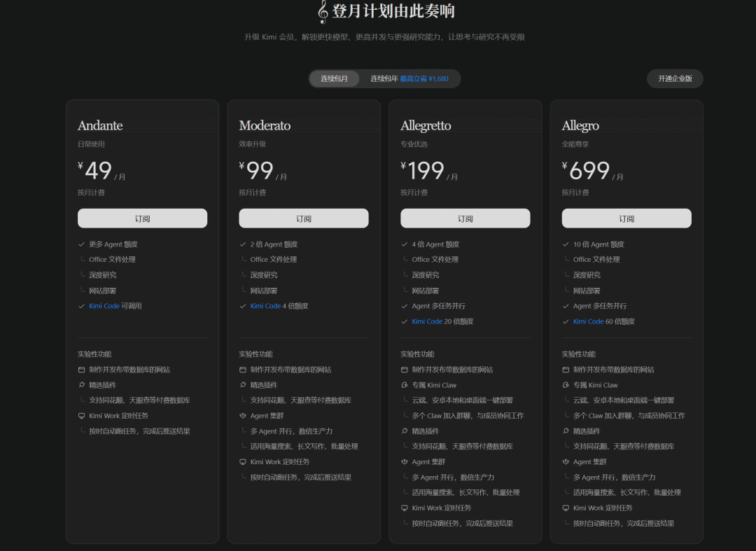Click the 精选插件 plugin icon in the Andante card

[x=81, y=384]
